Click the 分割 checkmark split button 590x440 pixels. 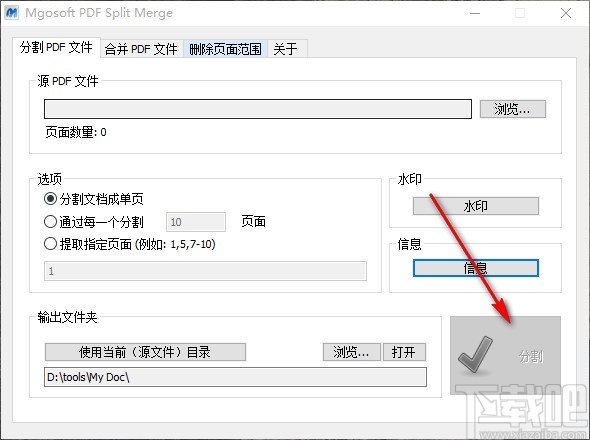coord(505,355)
